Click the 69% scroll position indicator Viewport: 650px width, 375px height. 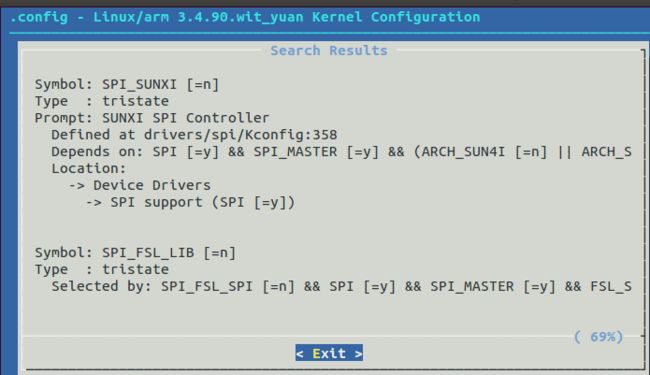pos(599,337)
